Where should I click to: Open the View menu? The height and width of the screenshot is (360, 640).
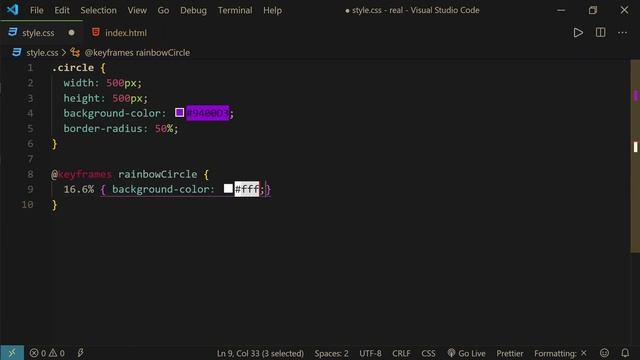pyautogui.click(x=137, y=10)
